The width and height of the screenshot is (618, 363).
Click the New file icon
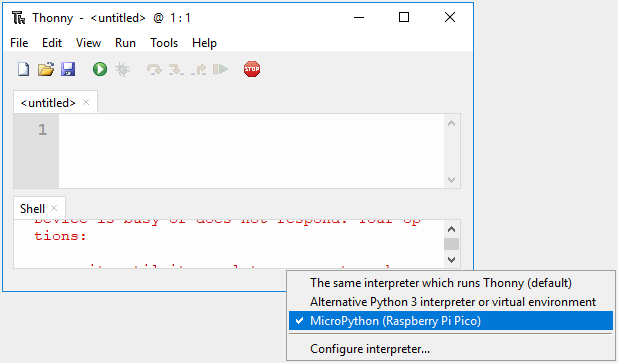[x=24, y=69]
